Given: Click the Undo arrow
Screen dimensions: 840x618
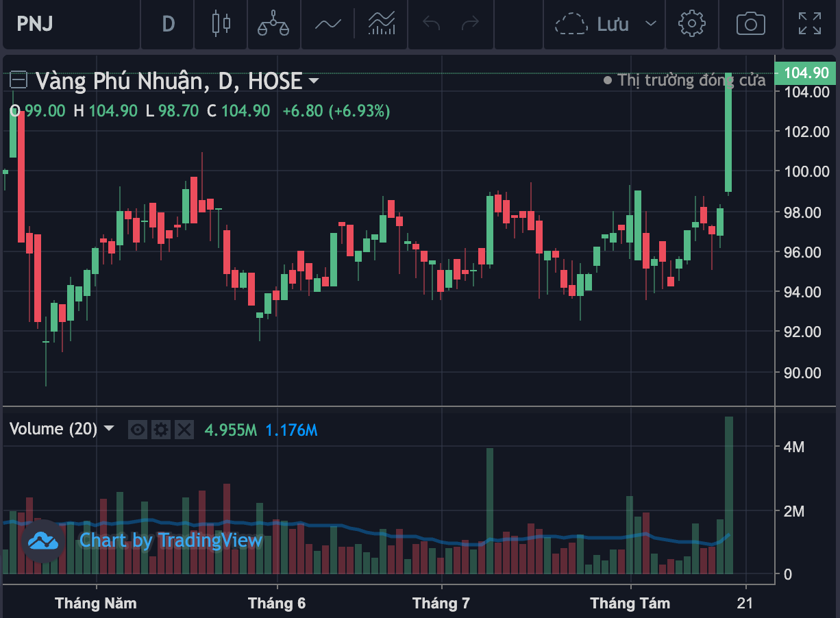Looking at the screenshot, I should [431, 24].
